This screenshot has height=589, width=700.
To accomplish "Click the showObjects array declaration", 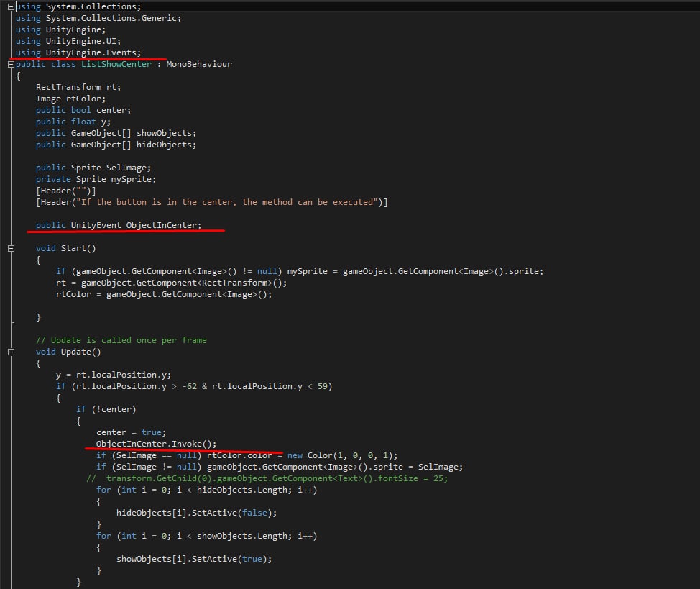I will 116,133.
